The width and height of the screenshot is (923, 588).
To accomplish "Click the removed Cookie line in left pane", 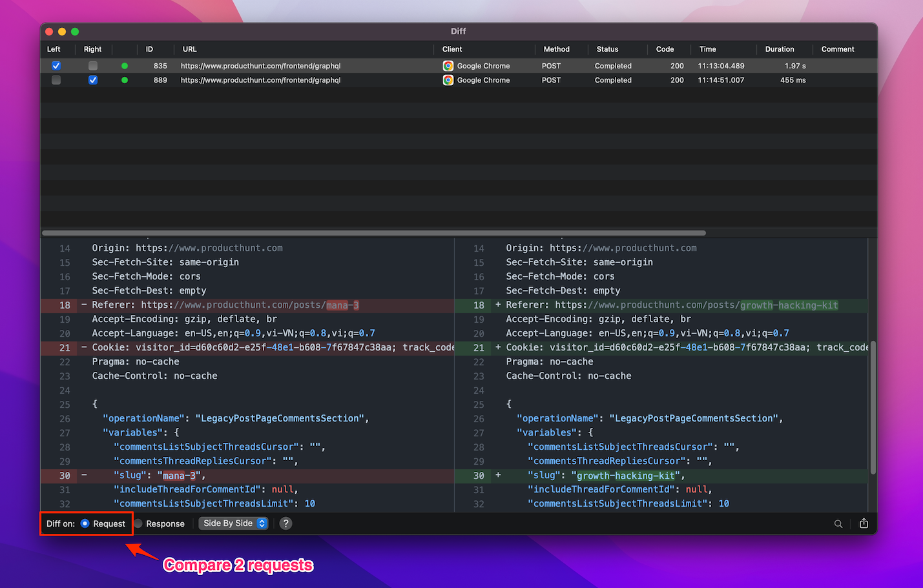I will pyautogui.click(x=247, y=348).
